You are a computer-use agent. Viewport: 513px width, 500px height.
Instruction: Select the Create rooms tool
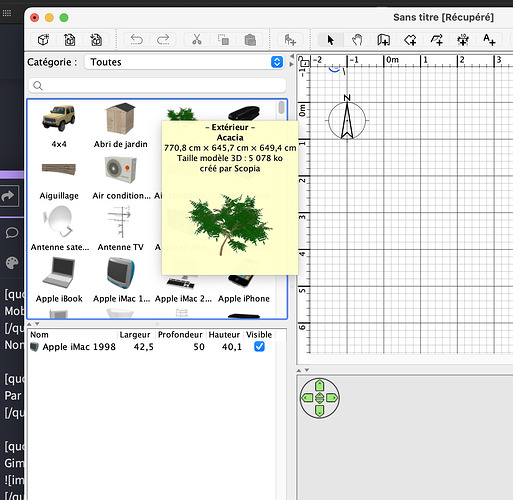410,40
